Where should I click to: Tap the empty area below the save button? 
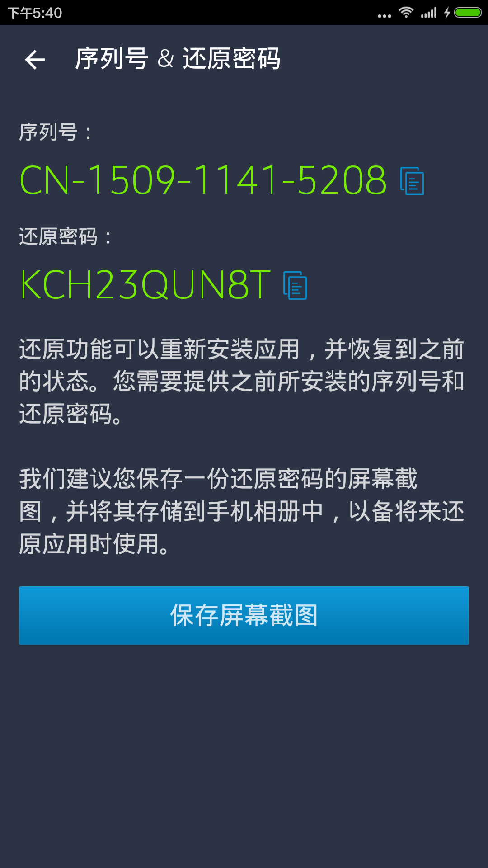pyautogui.click(x=244, y=755)
